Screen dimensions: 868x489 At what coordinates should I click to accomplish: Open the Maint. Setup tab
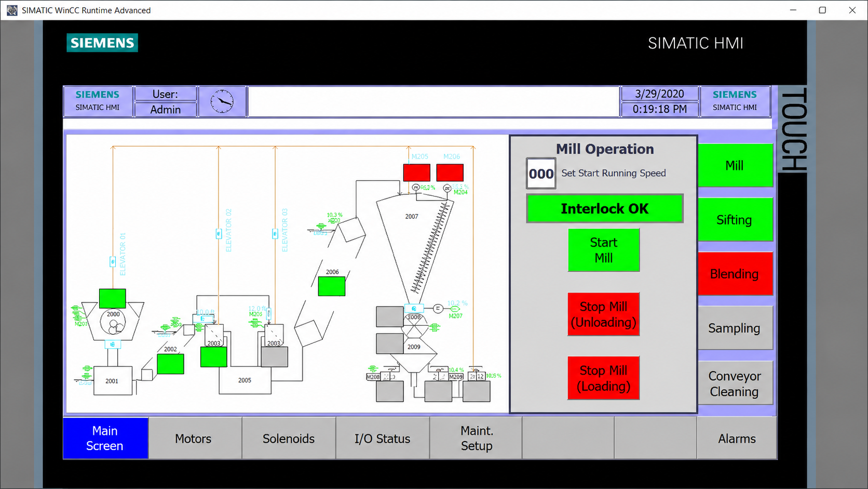[476, 438]
